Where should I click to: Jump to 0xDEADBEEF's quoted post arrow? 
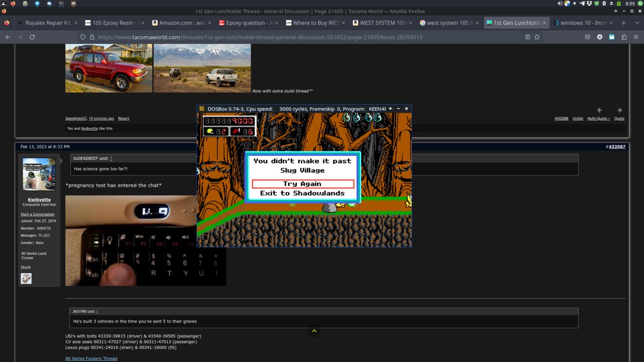(x=111, y=158)
